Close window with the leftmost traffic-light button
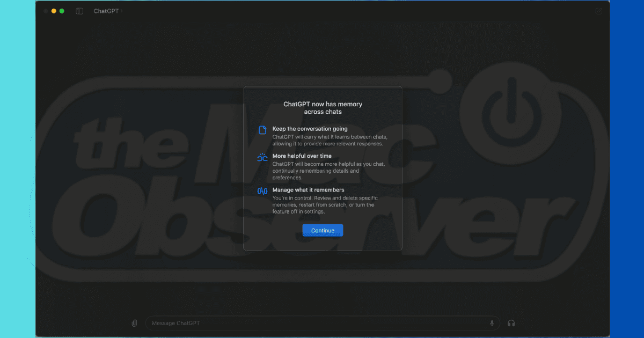The image size is (644, 338). coord(46,11)
